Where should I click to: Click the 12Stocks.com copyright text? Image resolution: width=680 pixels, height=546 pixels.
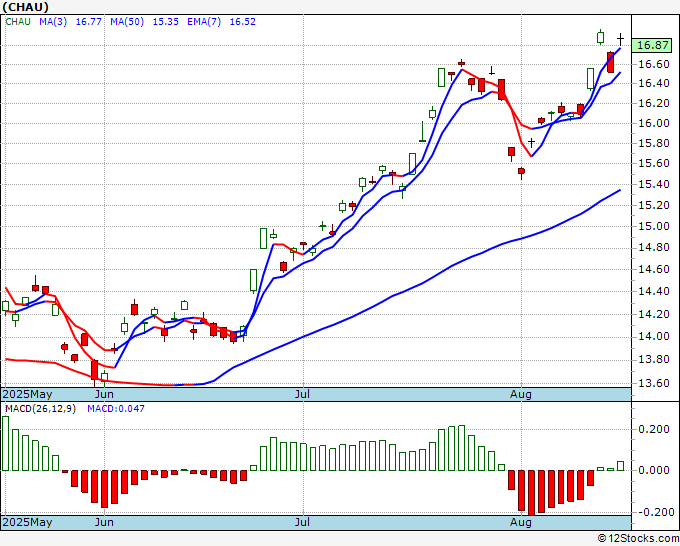tap(638, 539)
